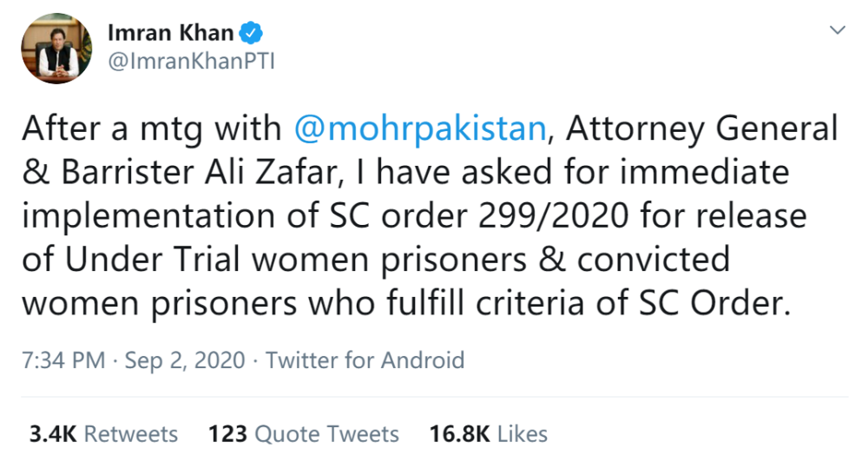The image size is (868, 462).
Task: Open the tweet options chevron menu
Action: click(x=838, y=30)
